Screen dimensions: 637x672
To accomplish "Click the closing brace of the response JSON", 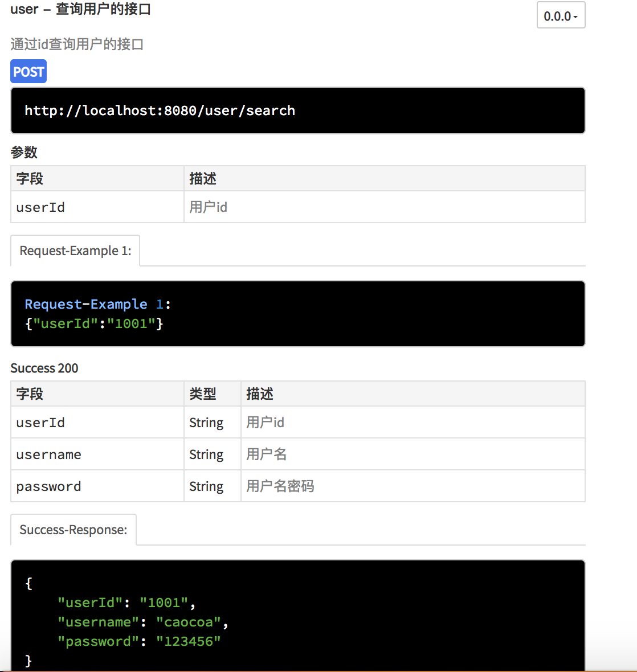I will pyautogui.click(x=28, y=661).
